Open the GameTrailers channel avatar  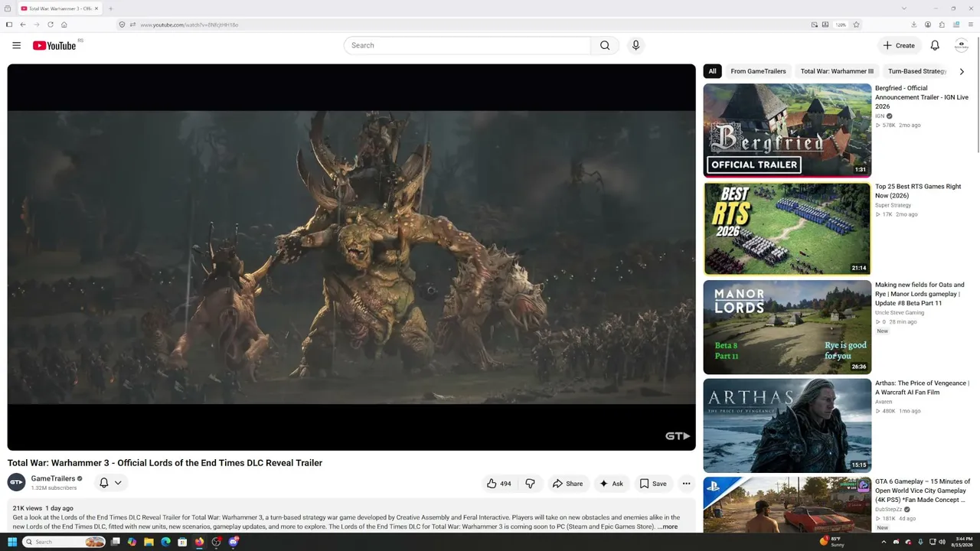16,483
